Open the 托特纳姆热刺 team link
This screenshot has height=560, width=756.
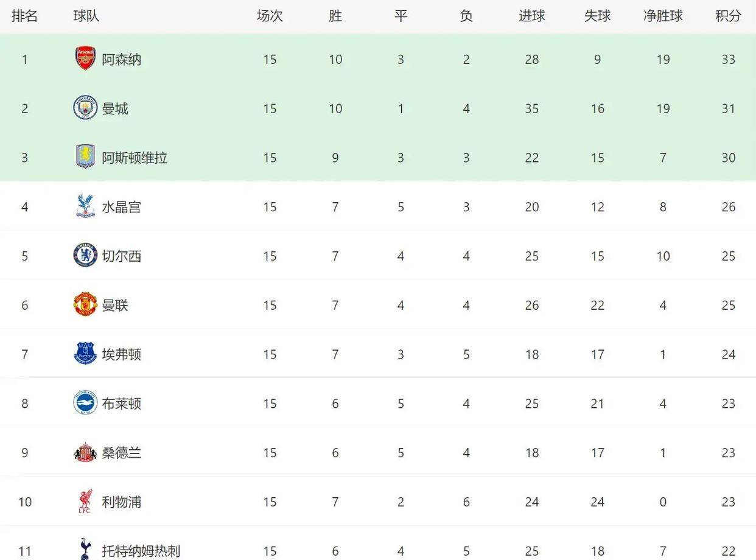[141, 551]
